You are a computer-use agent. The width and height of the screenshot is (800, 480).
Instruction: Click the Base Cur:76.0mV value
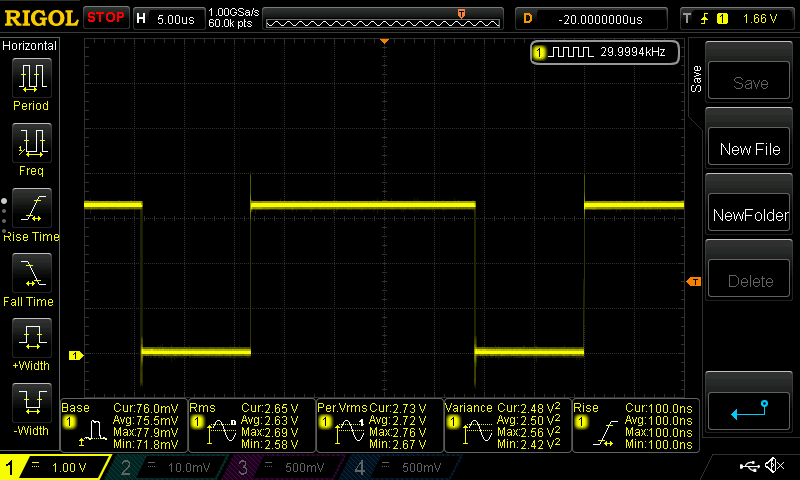pyautogui.click(x=145, y=409)
